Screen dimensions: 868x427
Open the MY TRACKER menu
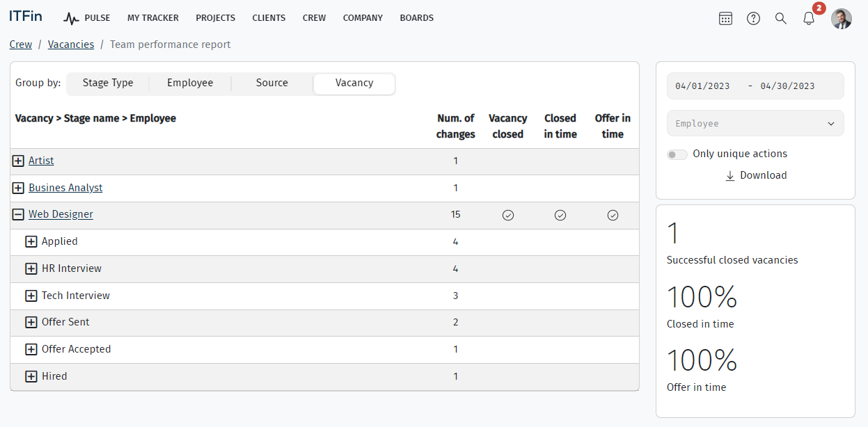[x=153, y=18]
